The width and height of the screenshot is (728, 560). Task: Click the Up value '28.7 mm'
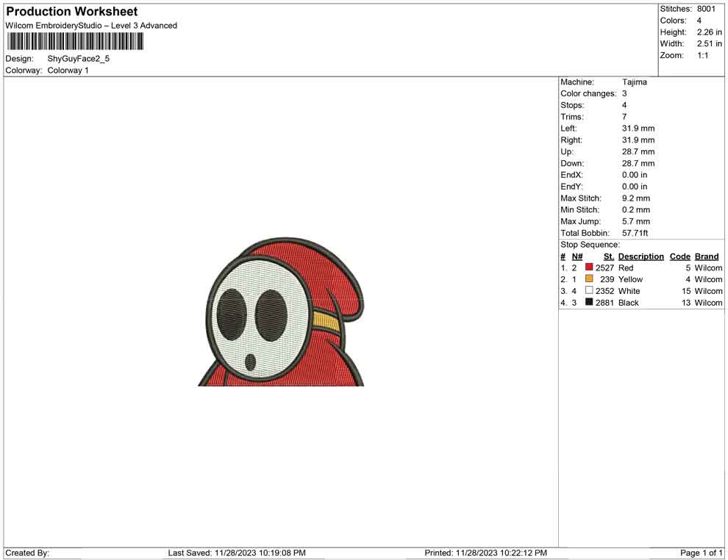point(638,151)
